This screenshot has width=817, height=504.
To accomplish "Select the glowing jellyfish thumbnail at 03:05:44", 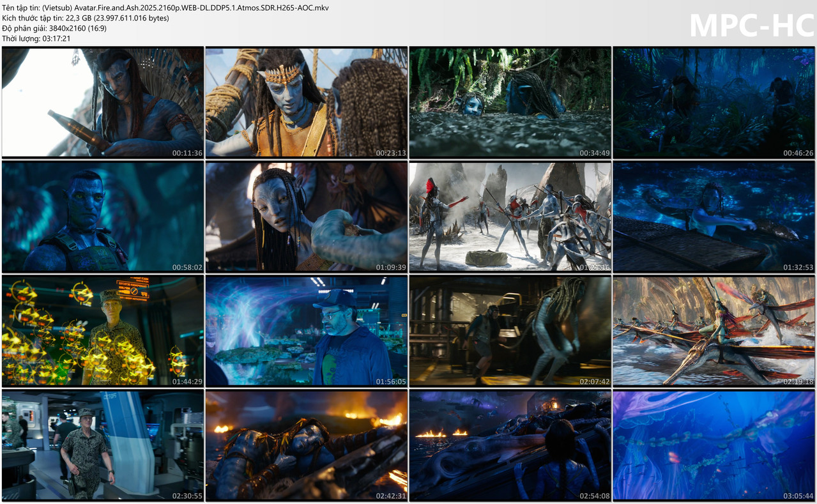I will click(714, 445).
